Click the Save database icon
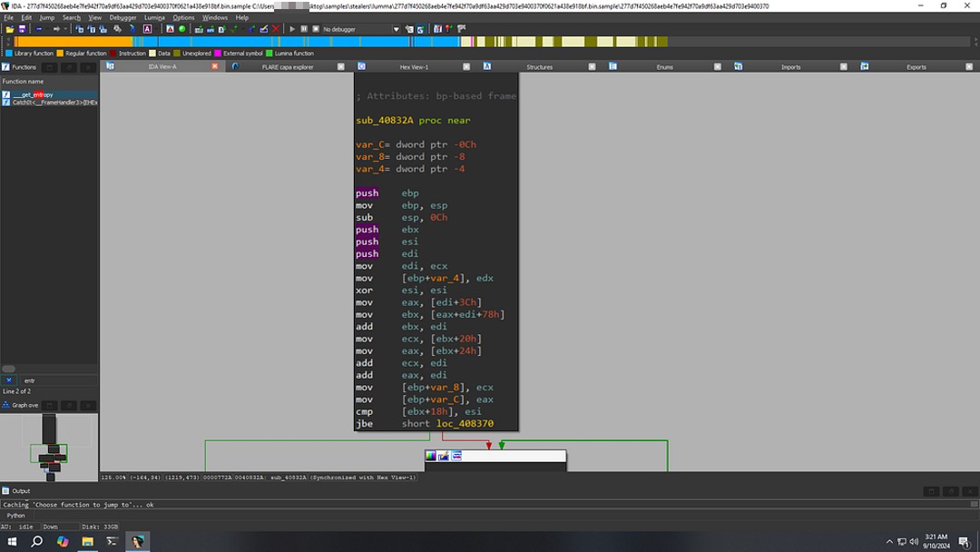Screen dimensions: 980x552 [x=22, y=29]
